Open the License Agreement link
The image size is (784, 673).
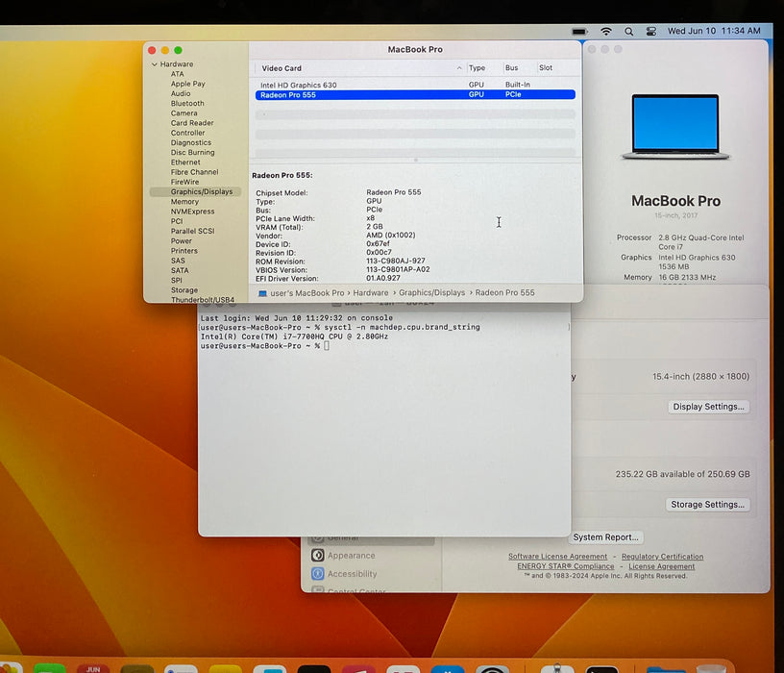click(661, 566)
